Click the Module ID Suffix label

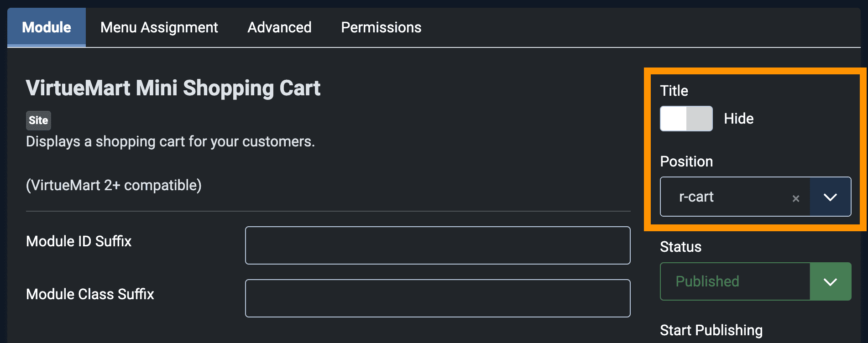(78, 241)
